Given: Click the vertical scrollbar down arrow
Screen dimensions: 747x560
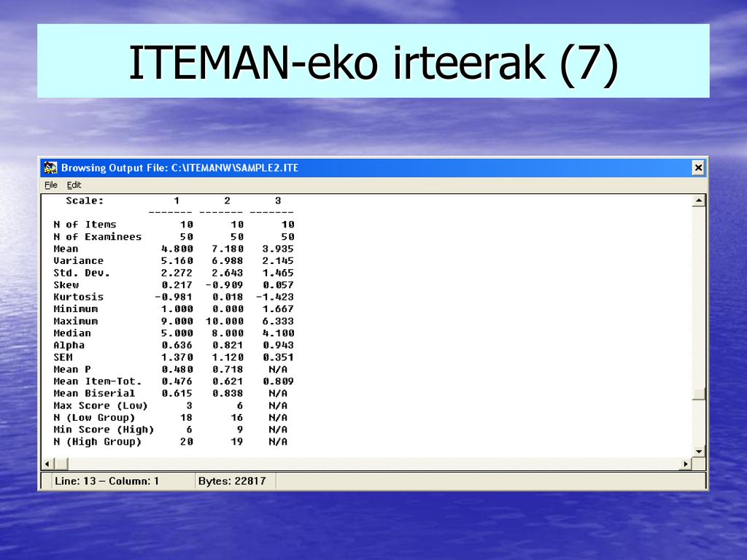Looking at the screenshot, I should 698,451.
